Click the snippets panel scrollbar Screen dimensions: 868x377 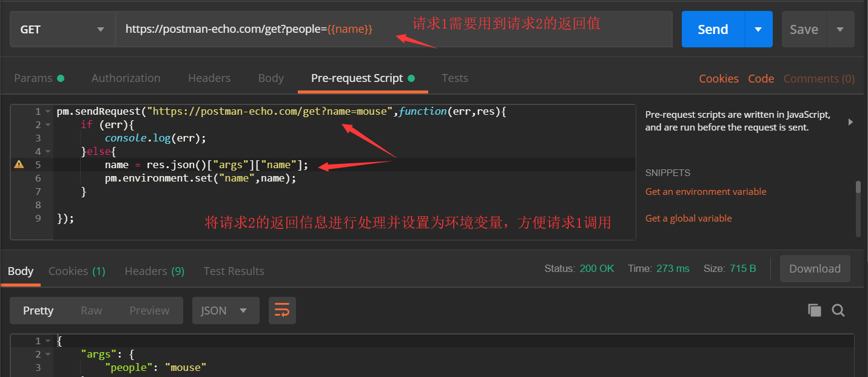[x=858, y=186]
